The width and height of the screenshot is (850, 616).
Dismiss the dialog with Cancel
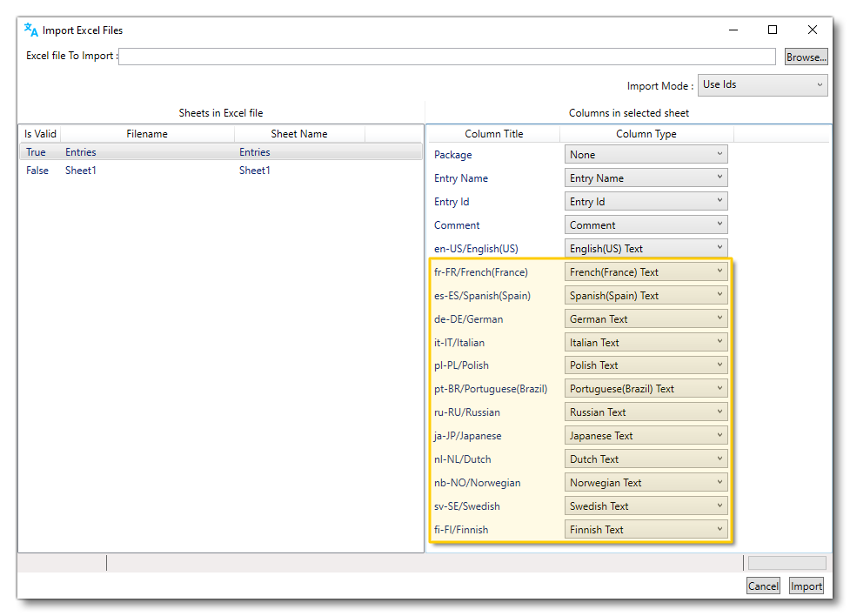point(763,586)
